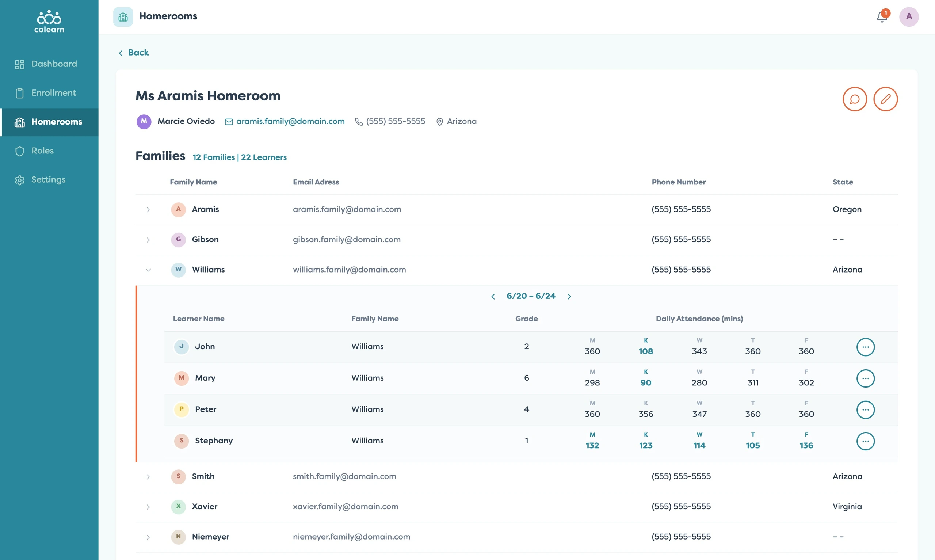Image resolution: width=935 pixels, height=560 pixels.
Task: Collapse the Williams family row
Action: [x=148, y=270]
